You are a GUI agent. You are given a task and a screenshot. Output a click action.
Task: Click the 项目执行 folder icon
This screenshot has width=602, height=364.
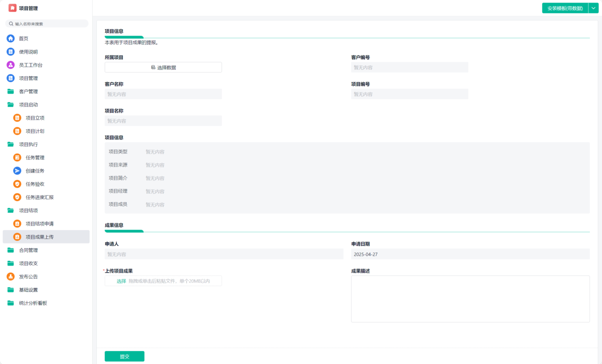[11, 144]
